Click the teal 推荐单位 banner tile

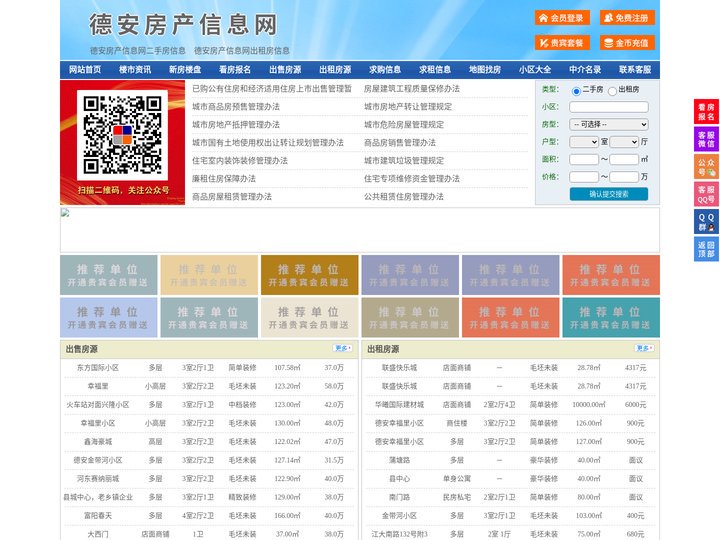coord(611,318)
